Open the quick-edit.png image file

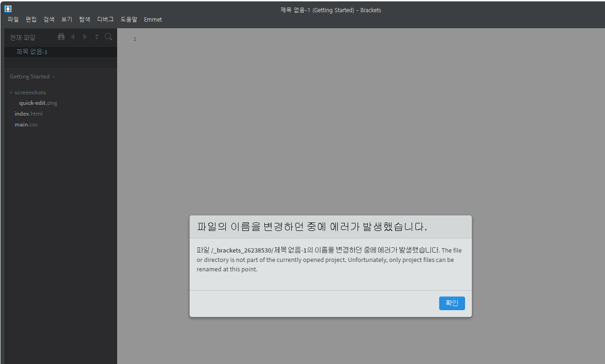(x=38, y=103)
